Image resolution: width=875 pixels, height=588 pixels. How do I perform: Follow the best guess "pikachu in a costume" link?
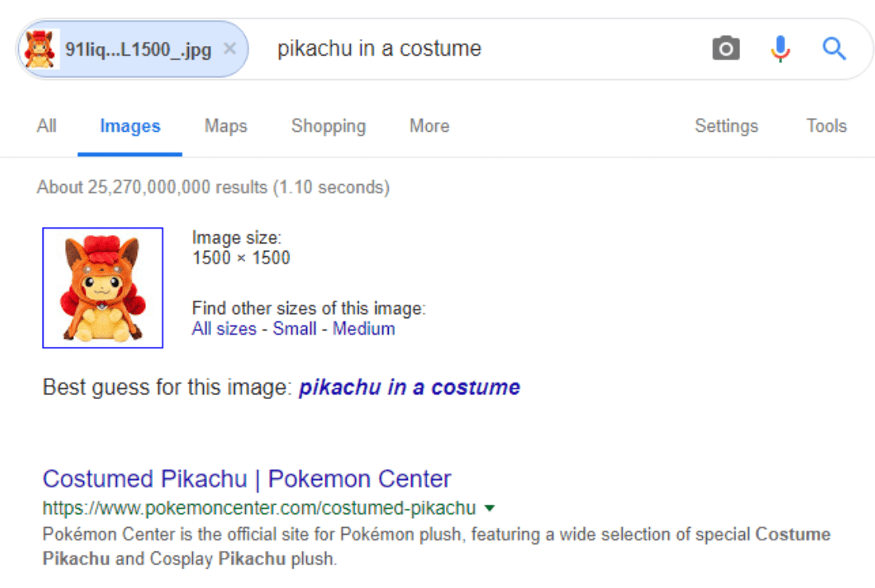(409, 388)
